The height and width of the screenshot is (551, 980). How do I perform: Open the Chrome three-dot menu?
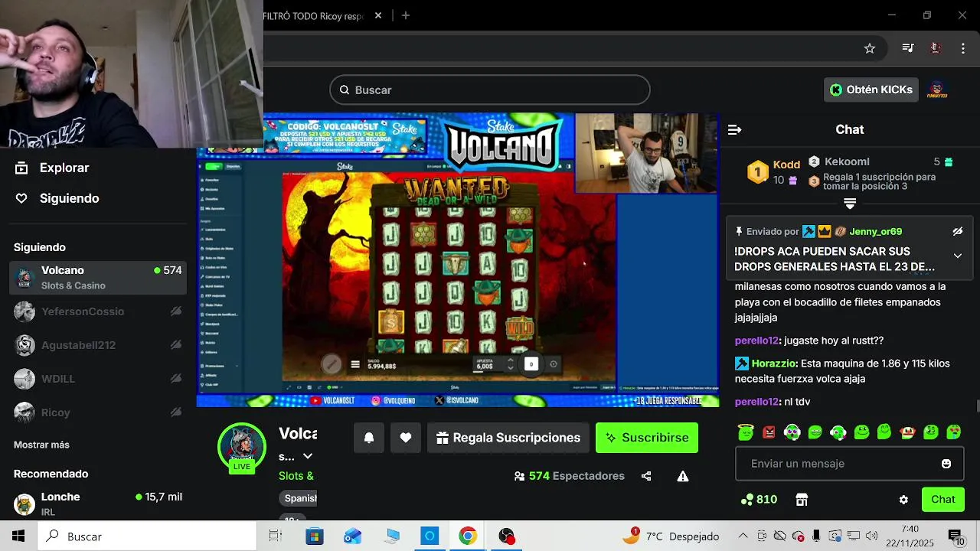coord(963,48)
